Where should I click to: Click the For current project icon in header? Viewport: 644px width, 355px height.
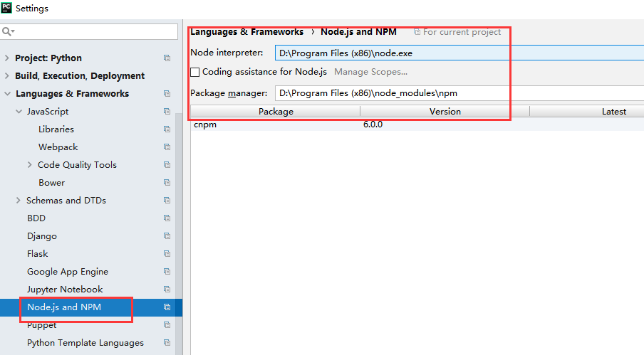pos(417,32)
